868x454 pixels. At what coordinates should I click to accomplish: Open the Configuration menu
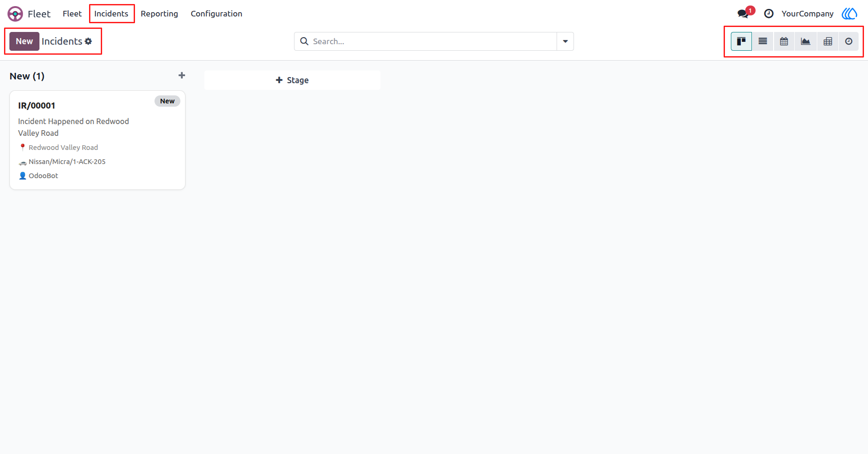tap(217, 14)
